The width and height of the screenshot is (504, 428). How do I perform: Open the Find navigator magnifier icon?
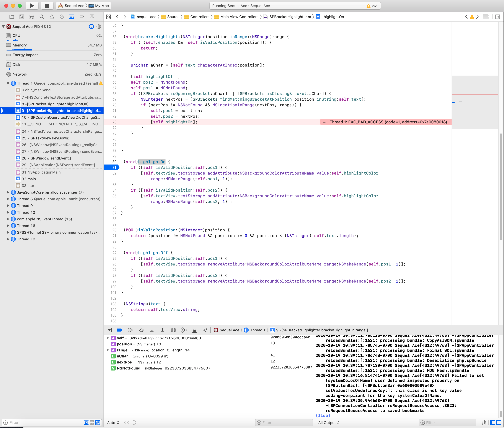point(42,17)
